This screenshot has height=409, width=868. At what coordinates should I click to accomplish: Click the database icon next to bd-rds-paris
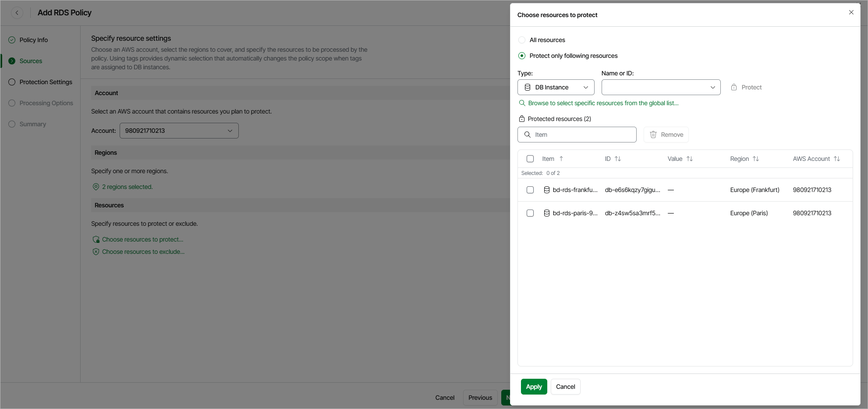coord(547,213)
